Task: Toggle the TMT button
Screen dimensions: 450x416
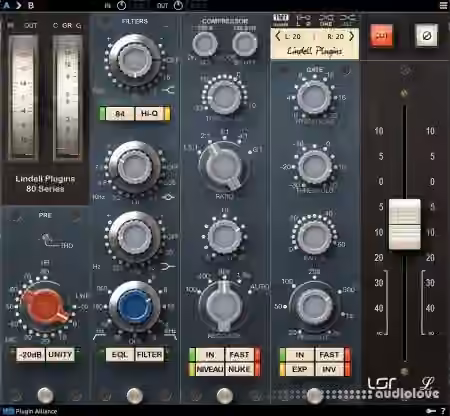Action: (281, 19)
